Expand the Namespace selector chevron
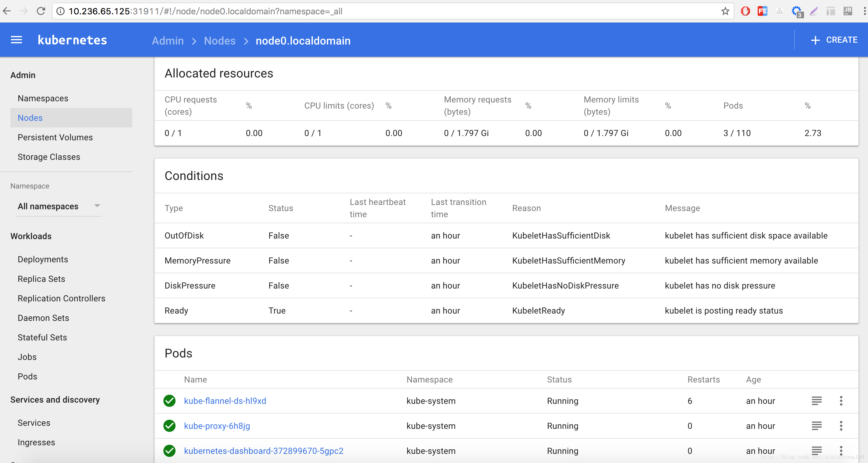This screenshot has width=868, height=463. (97, 206)
